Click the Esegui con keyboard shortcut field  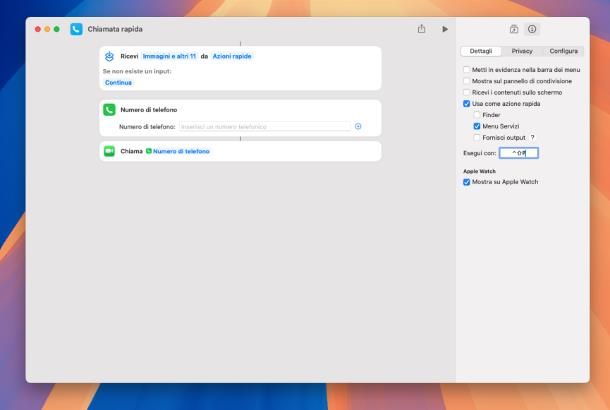pos(519,153)
